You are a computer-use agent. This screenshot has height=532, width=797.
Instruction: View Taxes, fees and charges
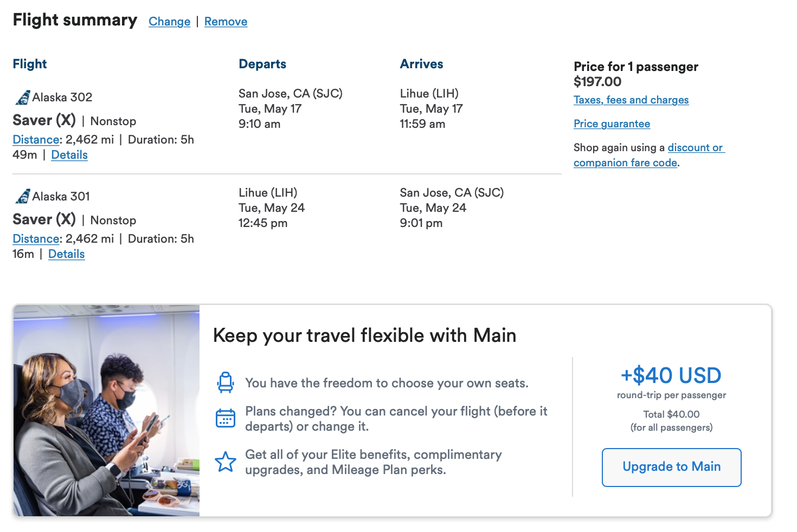pyautogui.click(x=631, y=100)
